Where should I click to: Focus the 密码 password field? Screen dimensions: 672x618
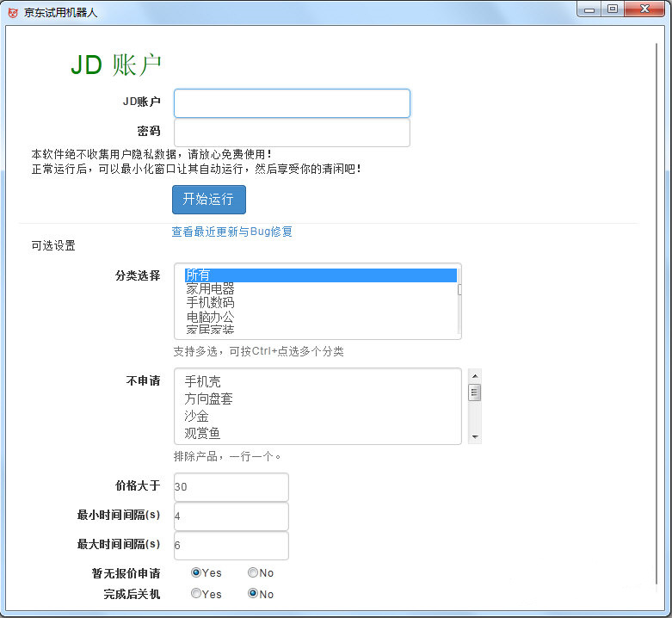(292, 133)
